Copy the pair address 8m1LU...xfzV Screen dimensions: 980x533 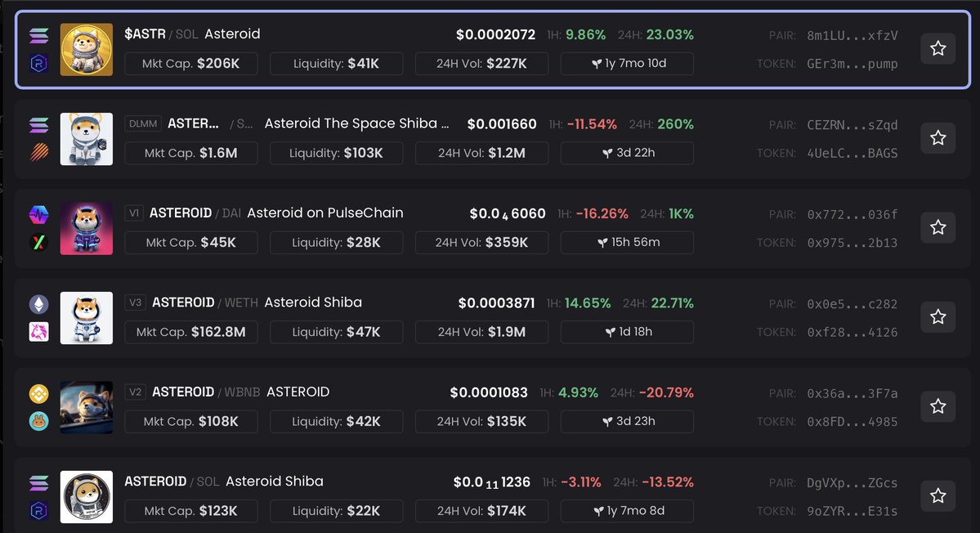coord(852,35)
